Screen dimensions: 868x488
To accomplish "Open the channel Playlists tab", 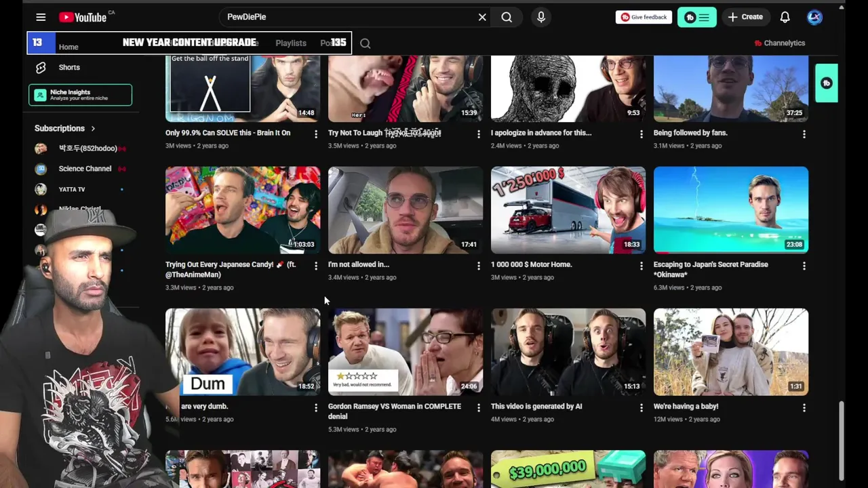I will point(291,43).
